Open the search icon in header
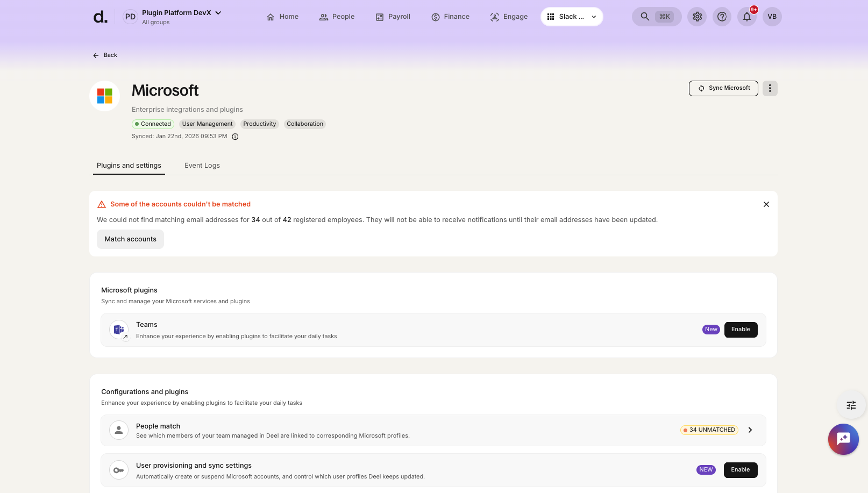This screenshot has height=493, width=868. pos(645,17)
